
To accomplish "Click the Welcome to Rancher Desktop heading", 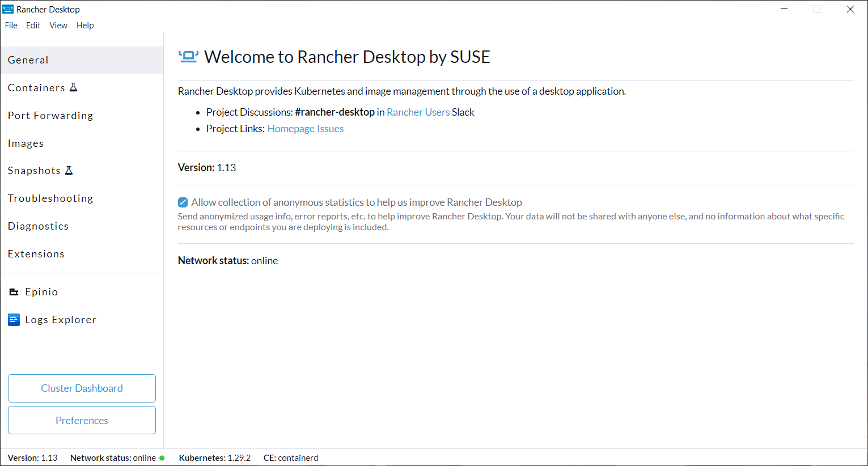I will 347,57.
